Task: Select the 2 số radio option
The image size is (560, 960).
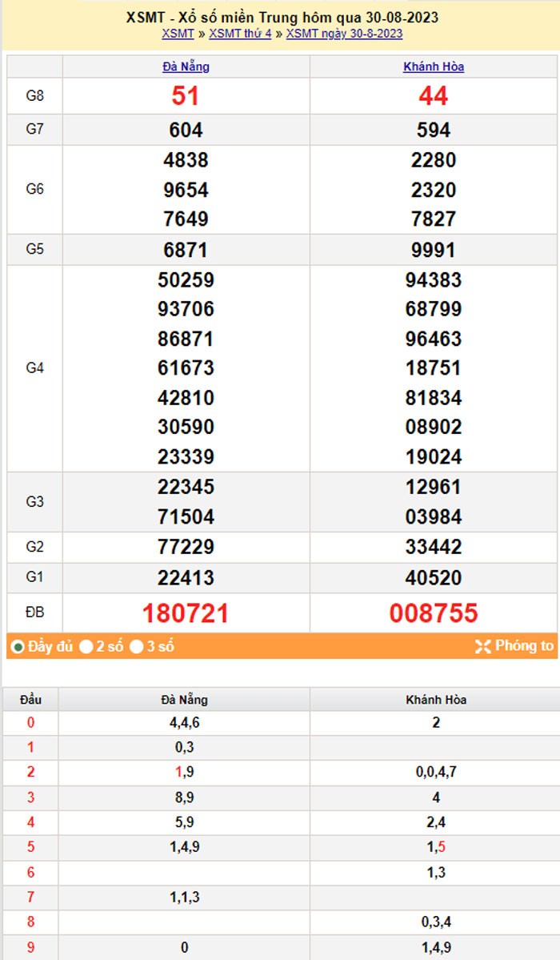Action: coord(86,647)
